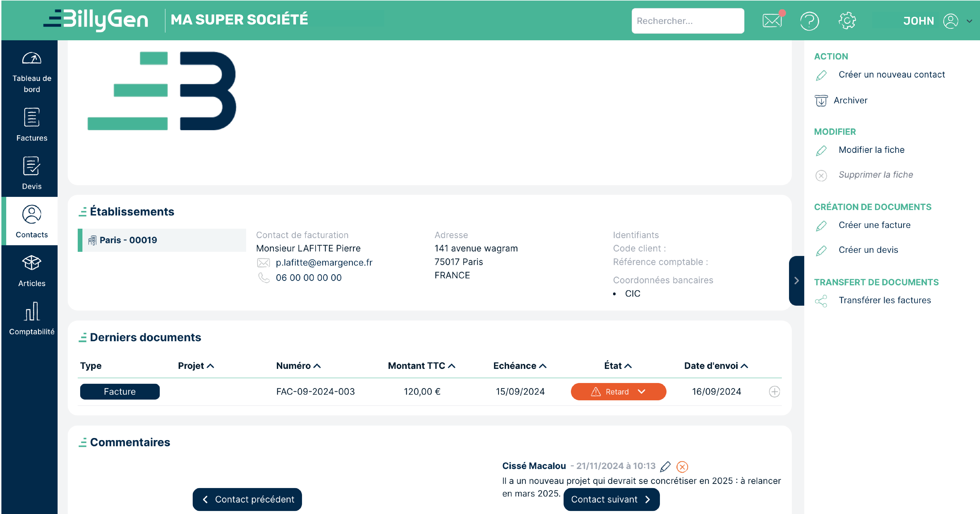980x514 pixels.
Task: Click the pencil icon beside Créer un nouveau contact
Action: (821, 75)
